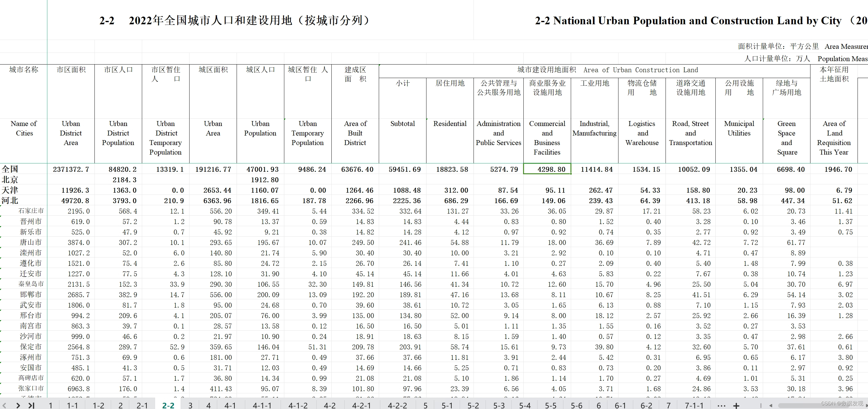Click 石家庄市 city name cell

point(30,211)
